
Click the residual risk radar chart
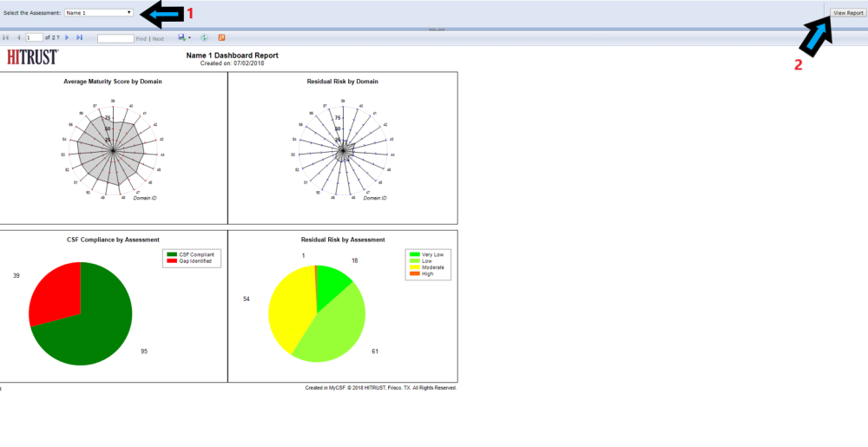tap(343, 150)
